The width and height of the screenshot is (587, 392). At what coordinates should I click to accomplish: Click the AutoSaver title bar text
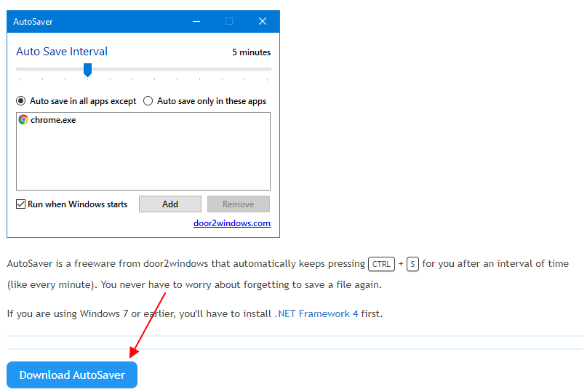tap(33, 22)
